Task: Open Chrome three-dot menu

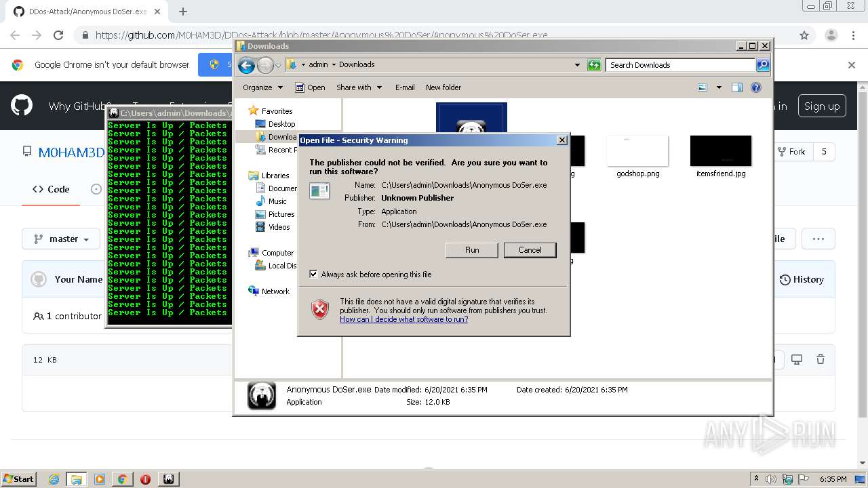Action: pyautogui.click(x=853, y=35)
